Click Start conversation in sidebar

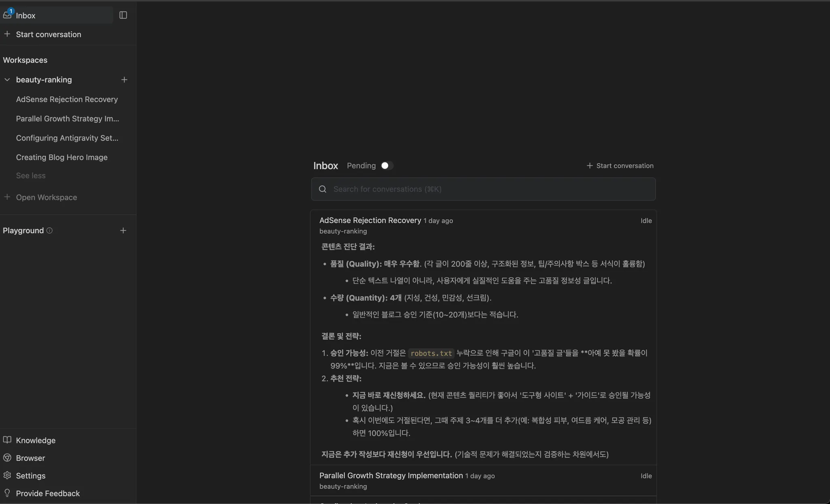click(x=48, y=34)
